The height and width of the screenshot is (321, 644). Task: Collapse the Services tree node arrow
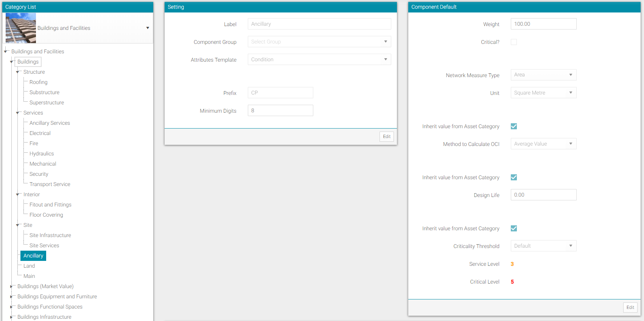[17, 113]
